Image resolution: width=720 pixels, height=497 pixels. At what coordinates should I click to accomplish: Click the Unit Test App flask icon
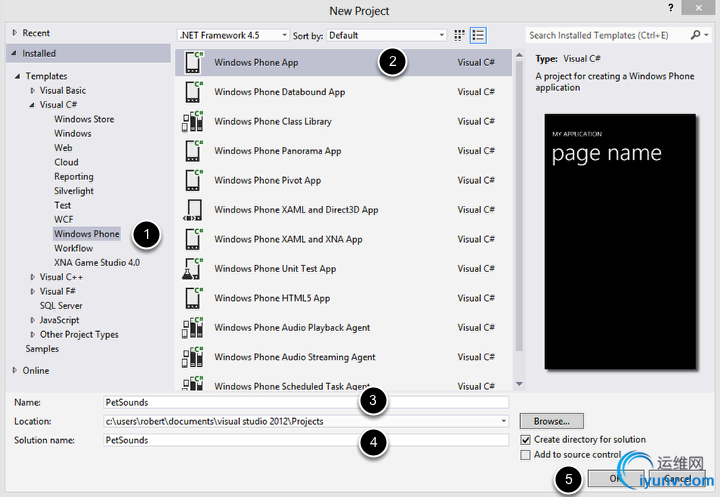point(192,269)
